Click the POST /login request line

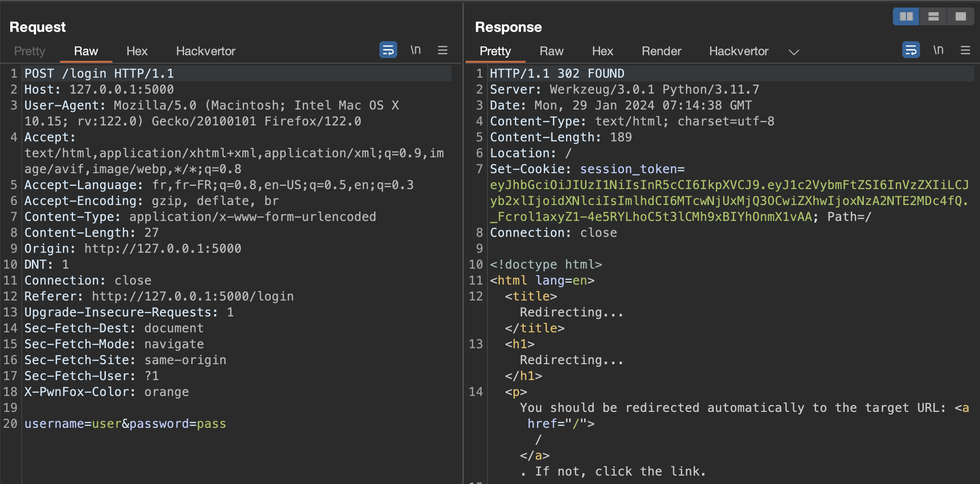click(x=98, y=73)
